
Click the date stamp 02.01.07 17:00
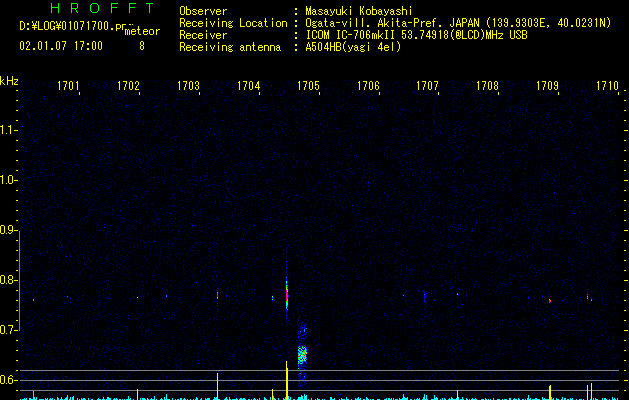(61, 46)
